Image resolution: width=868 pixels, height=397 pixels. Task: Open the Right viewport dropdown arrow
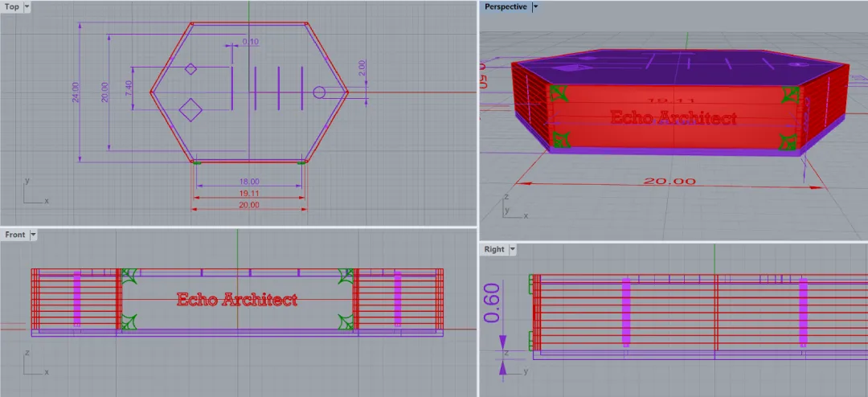click(x=513, y=249)
